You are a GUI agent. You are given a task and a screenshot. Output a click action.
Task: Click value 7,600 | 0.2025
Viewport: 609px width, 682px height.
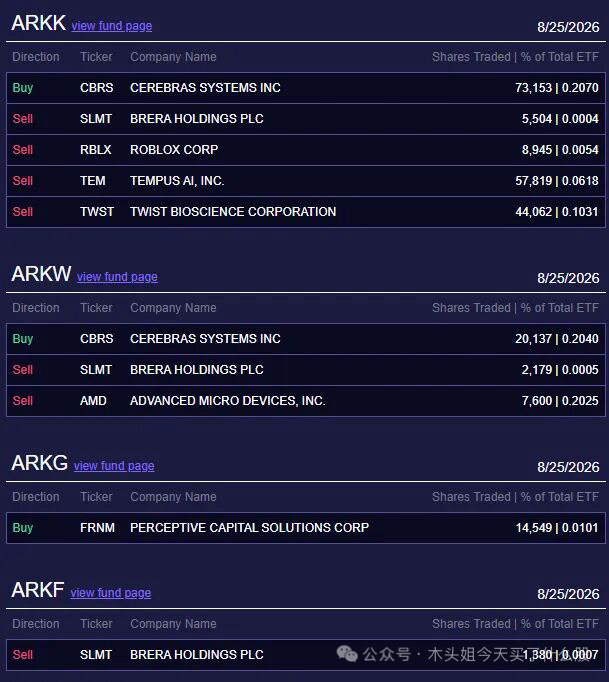(x=560, y=401)
